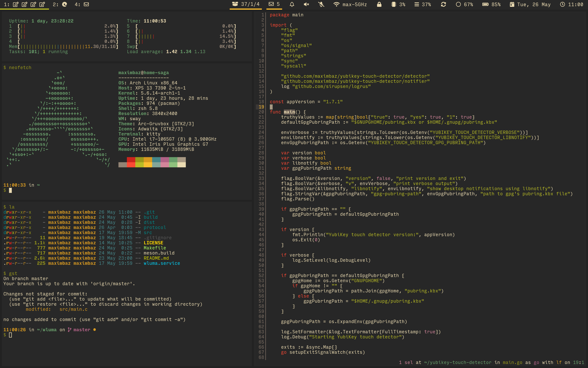The height and width of the screenshot is (368, 588).
Task: Click the bright yellow swatch in neofetch palette
Action: [x=148, y=165]
